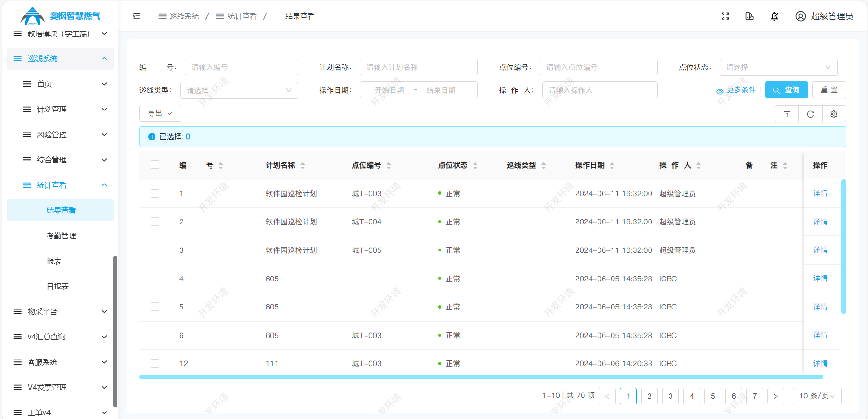This screenshot has height=419, width=868.
Task: Check the checkbox for row 12
Action: [x=155, y=363]
